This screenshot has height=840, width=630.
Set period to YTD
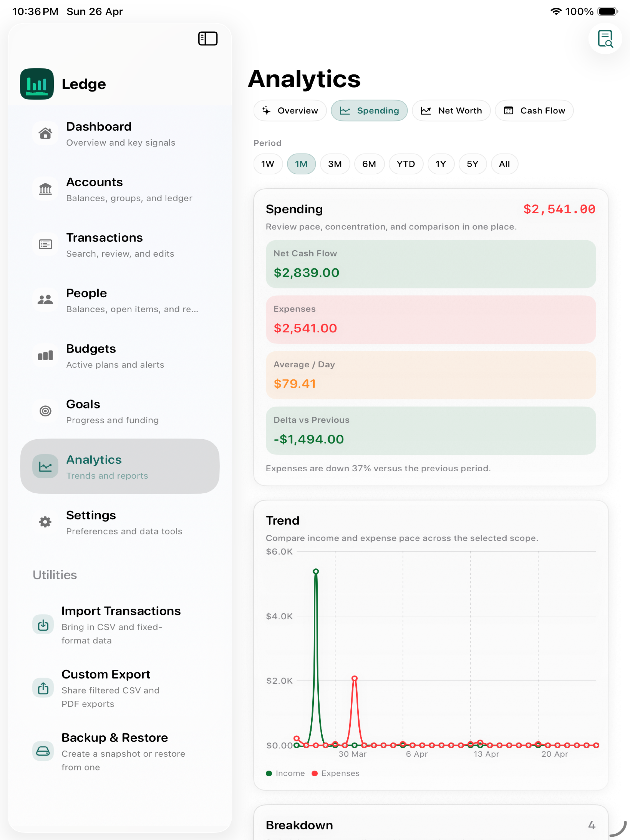point(406,164)
